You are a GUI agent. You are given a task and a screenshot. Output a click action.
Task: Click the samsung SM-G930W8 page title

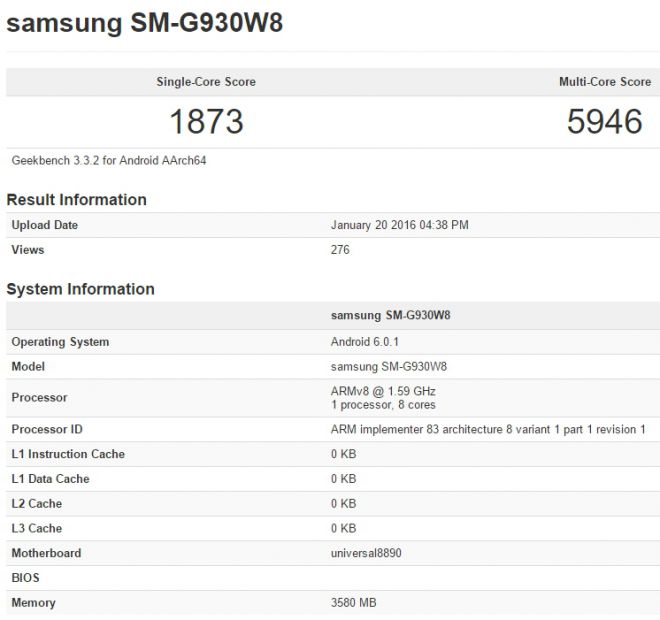point(145,24)
